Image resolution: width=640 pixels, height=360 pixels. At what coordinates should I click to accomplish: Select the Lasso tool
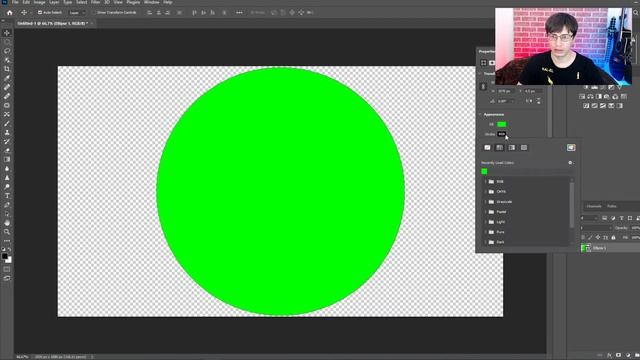pos(7,51)
